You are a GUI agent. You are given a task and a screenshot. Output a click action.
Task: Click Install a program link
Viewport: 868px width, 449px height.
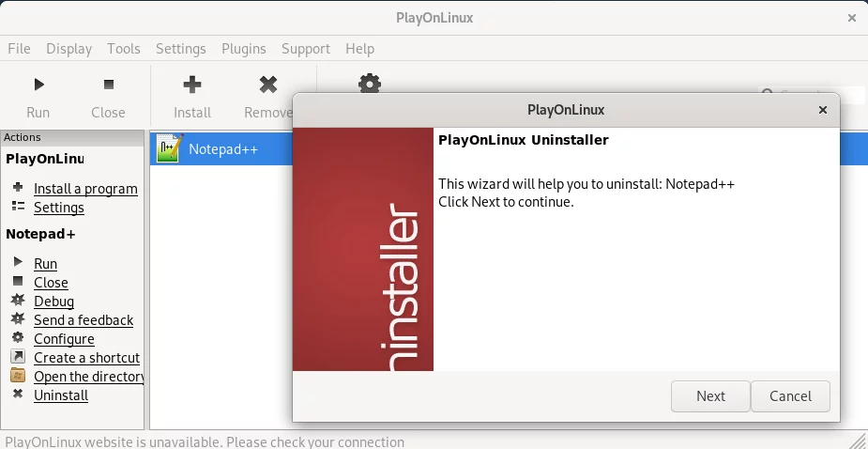click(85, 189)
